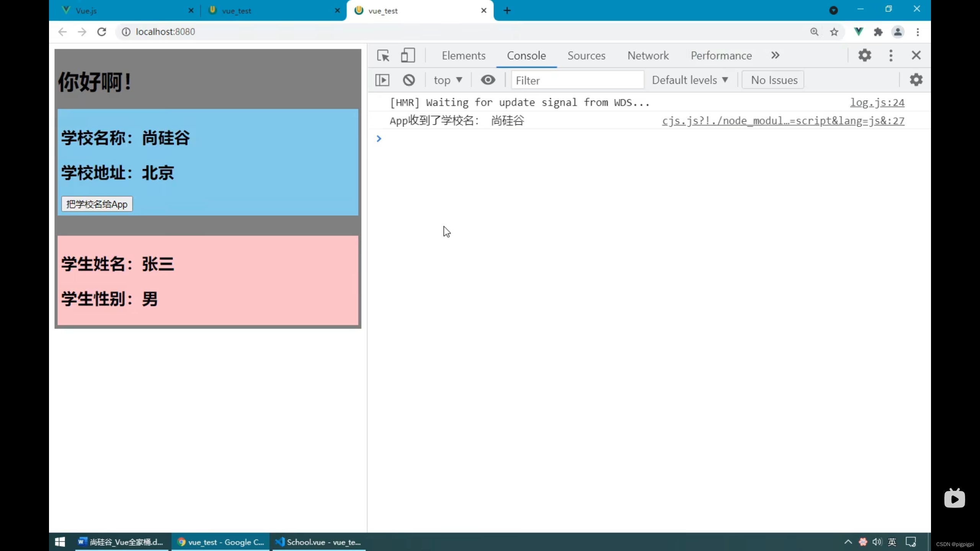Screen dimensions: 980x551
Task: Click the clear console icon
Action: 409,80
